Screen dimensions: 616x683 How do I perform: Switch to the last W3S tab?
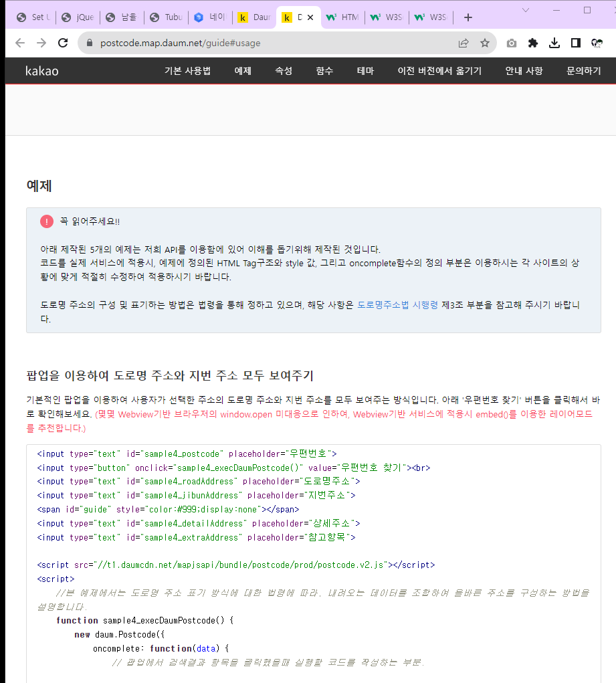tap(431, 17)
